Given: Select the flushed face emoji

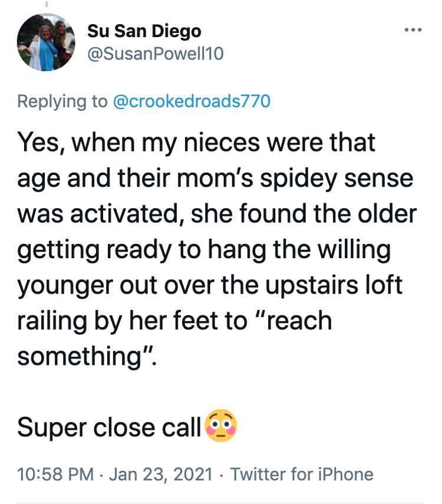Looking at the screenshot, I should click(221, 426).
